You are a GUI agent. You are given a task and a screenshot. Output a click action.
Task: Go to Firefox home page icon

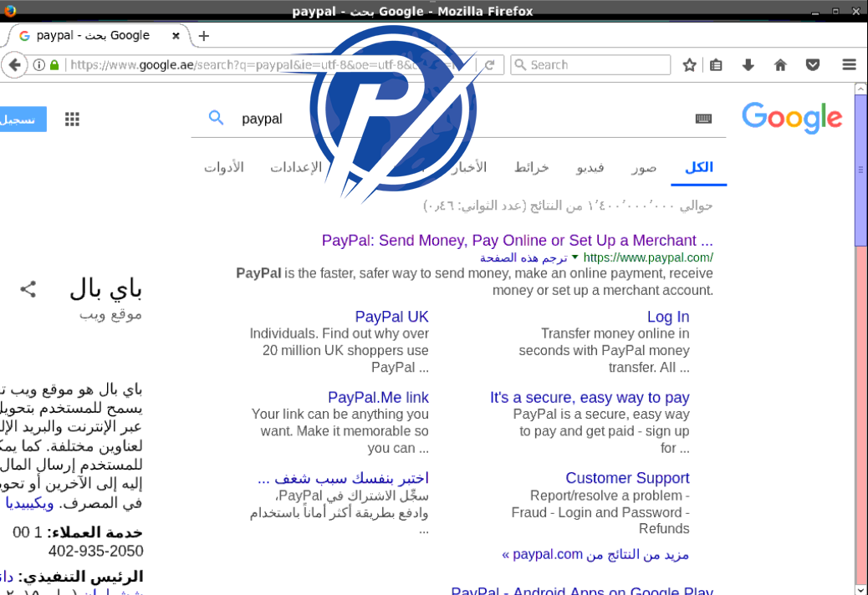coord(780,65)
